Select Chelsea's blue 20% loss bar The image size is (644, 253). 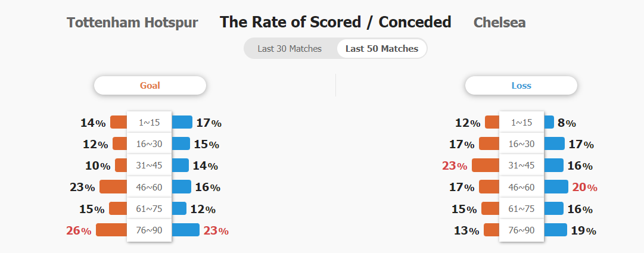pyautogui.click(x=556, y=187)
